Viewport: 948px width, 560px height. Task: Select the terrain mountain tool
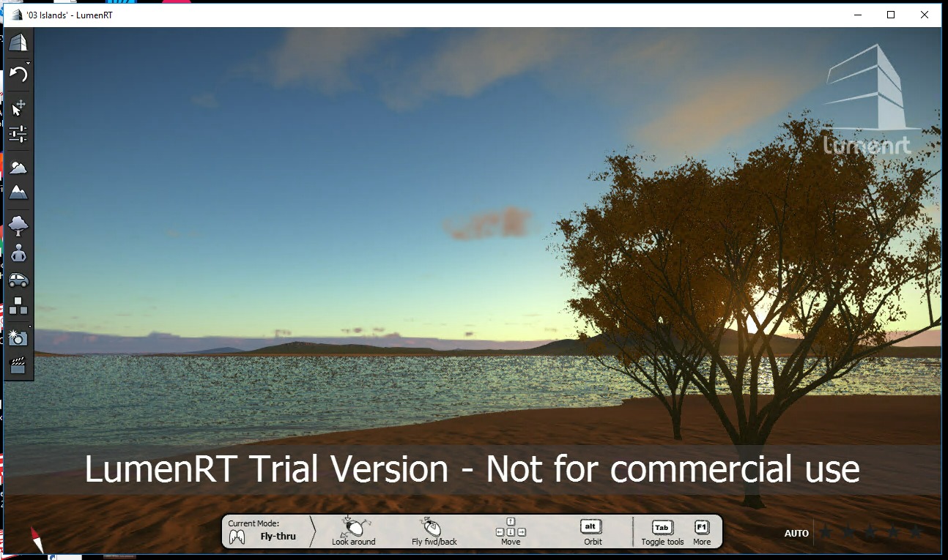(18, 193)
